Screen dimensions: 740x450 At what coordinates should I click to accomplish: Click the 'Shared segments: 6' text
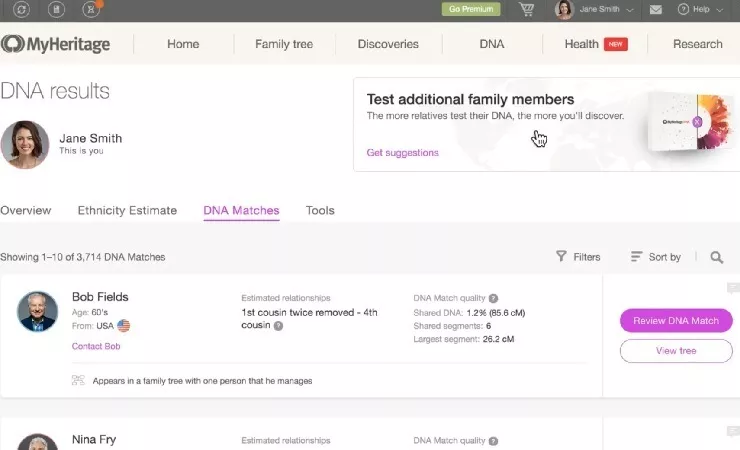[x=452, y=326]
